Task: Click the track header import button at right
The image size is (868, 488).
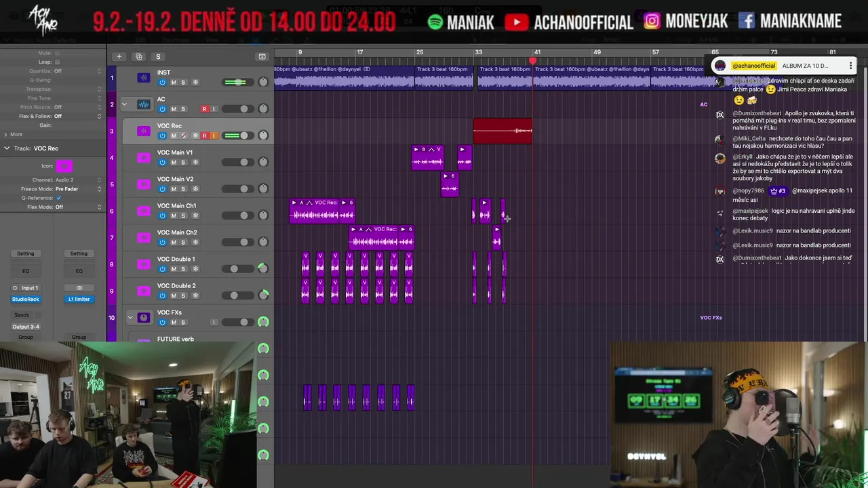Action: tap(262, 56)
